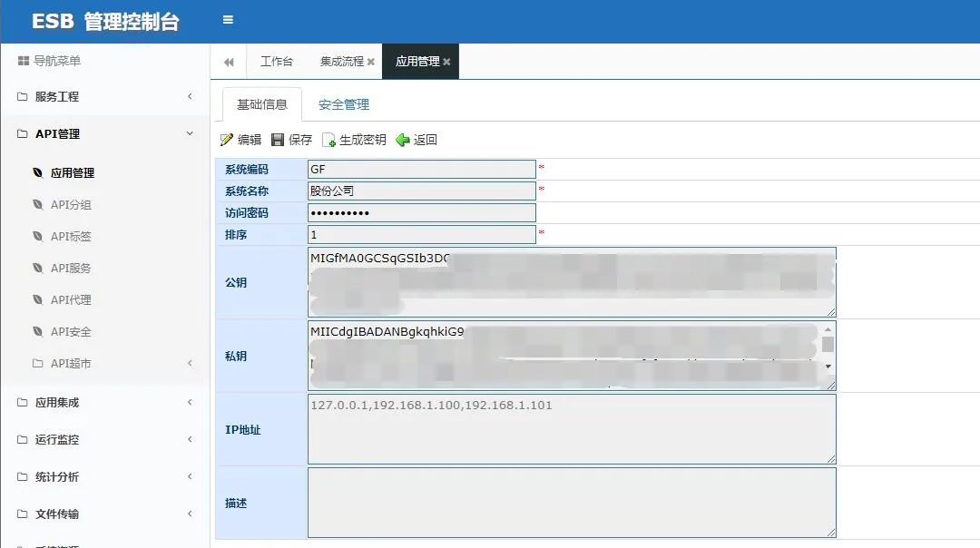Click the 系统名称 input field
Image resolution: width=980 pixels, height=548 pixels.
pyautogui.click(x=422, y=191)
